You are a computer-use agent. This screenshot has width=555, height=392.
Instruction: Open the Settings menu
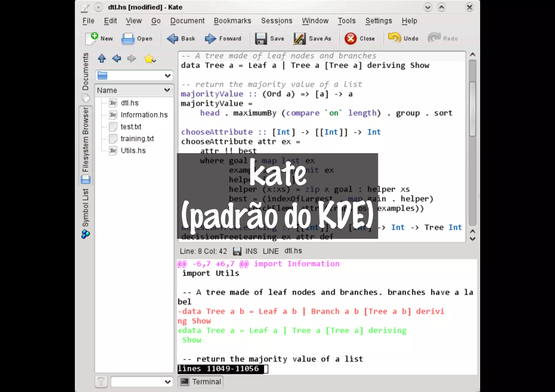[379, 21]
